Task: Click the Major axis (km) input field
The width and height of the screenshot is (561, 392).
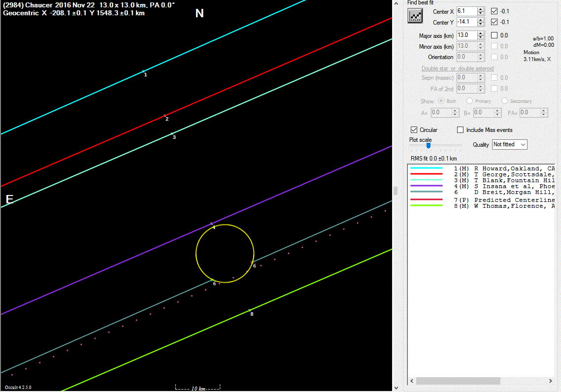Action: pos(467,35)
